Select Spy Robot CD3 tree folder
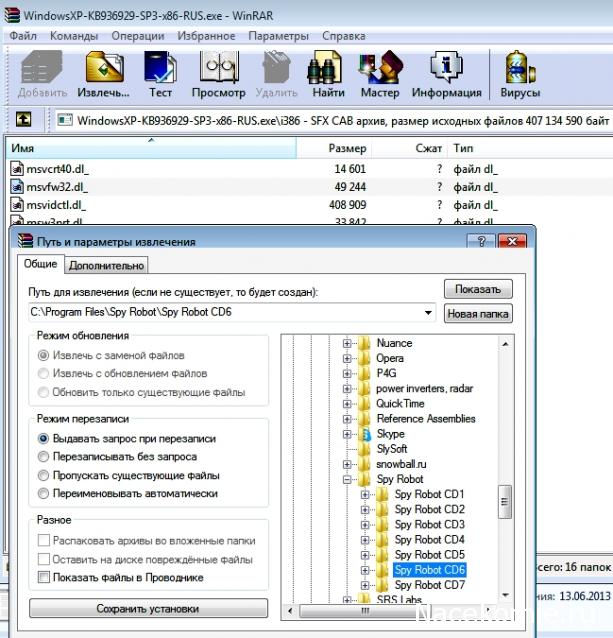 click(430, 524)
